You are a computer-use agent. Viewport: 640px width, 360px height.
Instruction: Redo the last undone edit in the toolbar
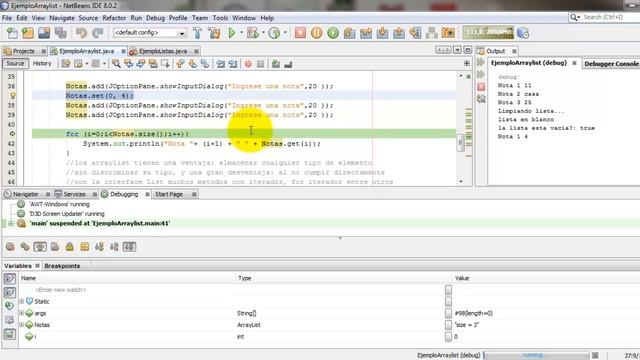(x=98, y=33)
